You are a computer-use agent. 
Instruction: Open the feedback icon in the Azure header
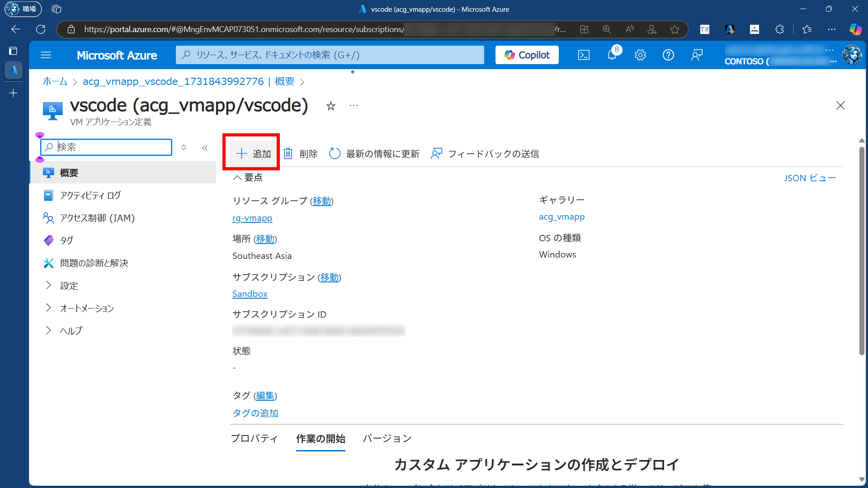697,55
